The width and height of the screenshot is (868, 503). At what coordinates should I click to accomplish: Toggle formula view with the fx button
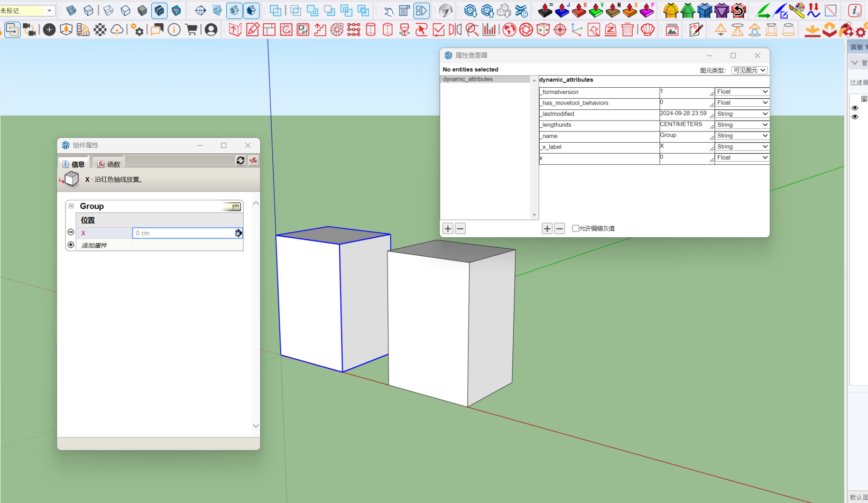pyautogui.click(x=253, y=160)
